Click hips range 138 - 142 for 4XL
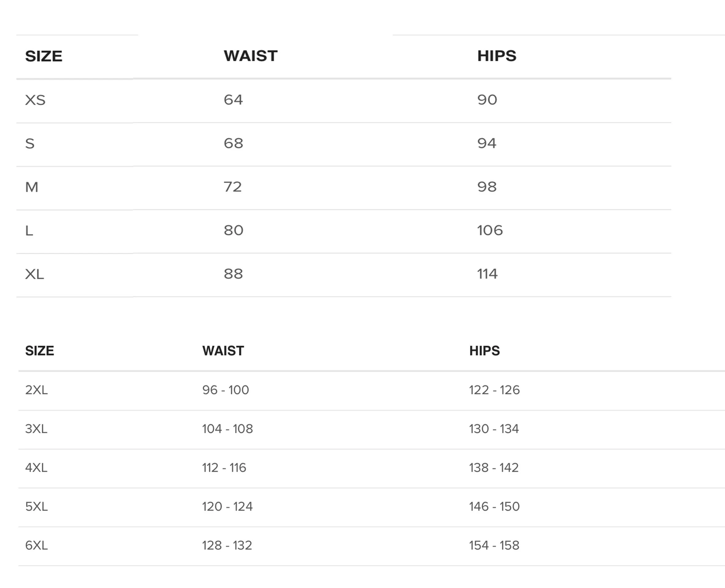The image size is (725, 588). 494,468
